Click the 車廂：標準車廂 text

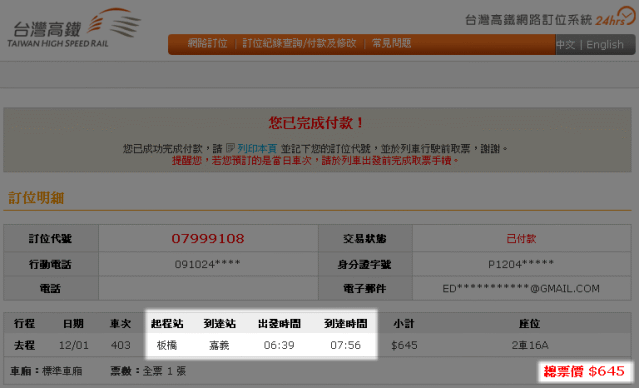(x=46, y=371)
